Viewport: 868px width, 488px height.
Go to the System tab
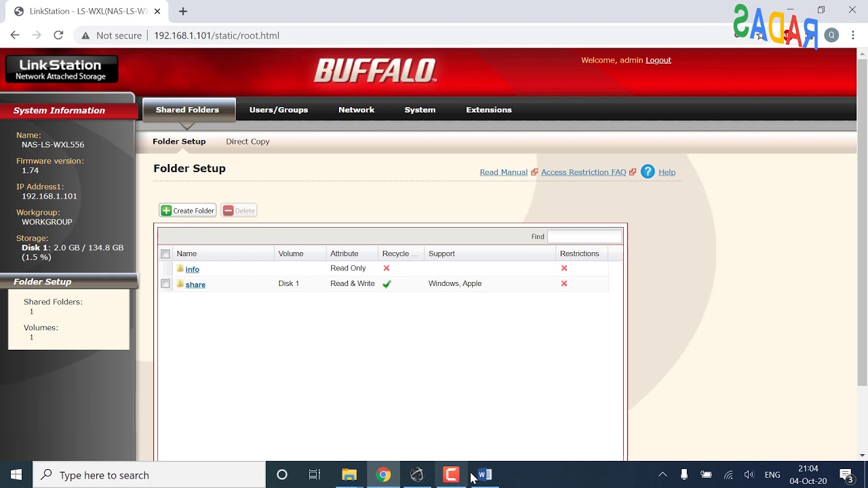click(420, 110)
